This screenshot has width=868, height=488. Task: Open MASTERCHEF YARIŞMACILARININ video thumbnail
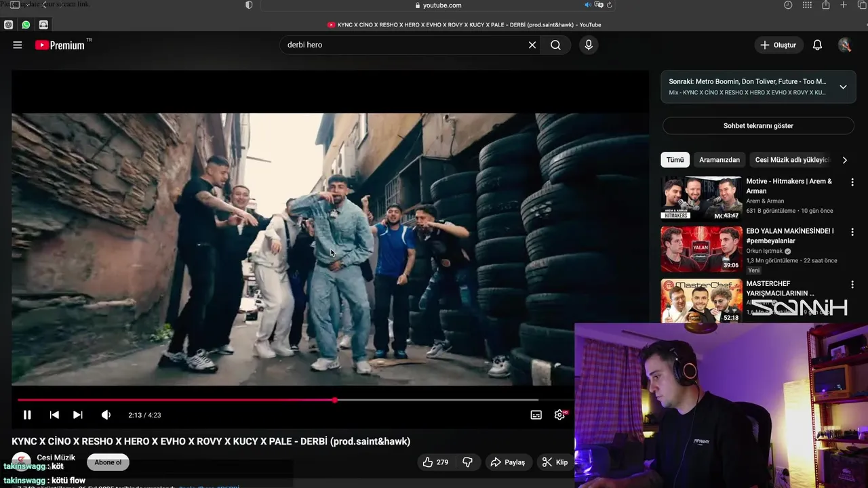(701, 301)
